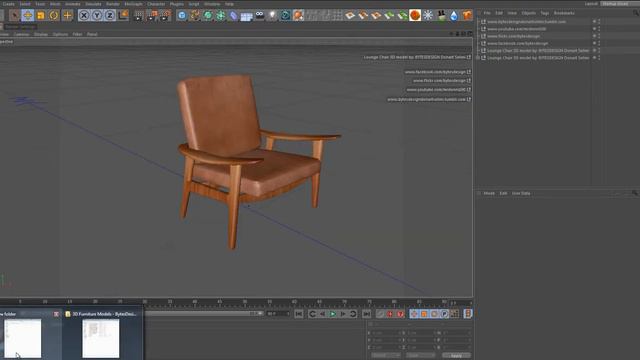Add a camera object from toolbar
640x360 pixels.
(x=260, y=16)
